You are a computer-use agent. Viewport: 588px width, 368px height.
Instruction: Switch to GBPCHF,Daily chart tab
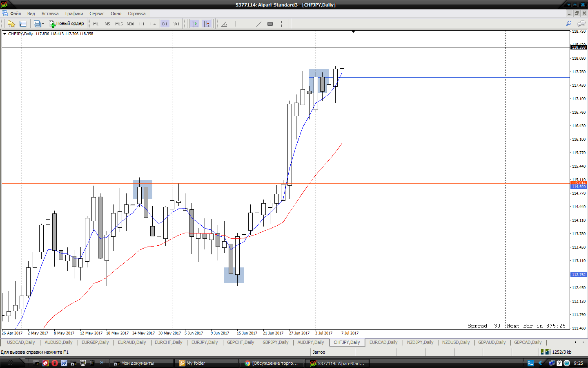pos(241,342)
